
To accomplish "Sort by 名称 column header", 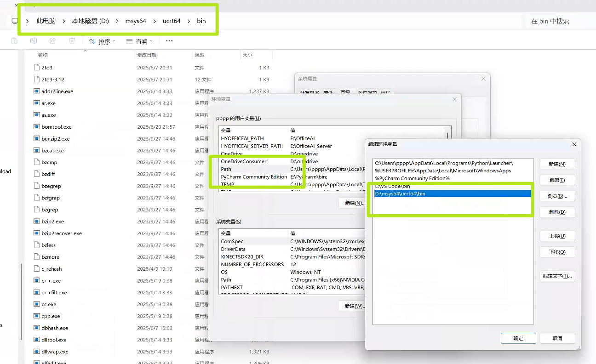I will (x=43, y=55).
